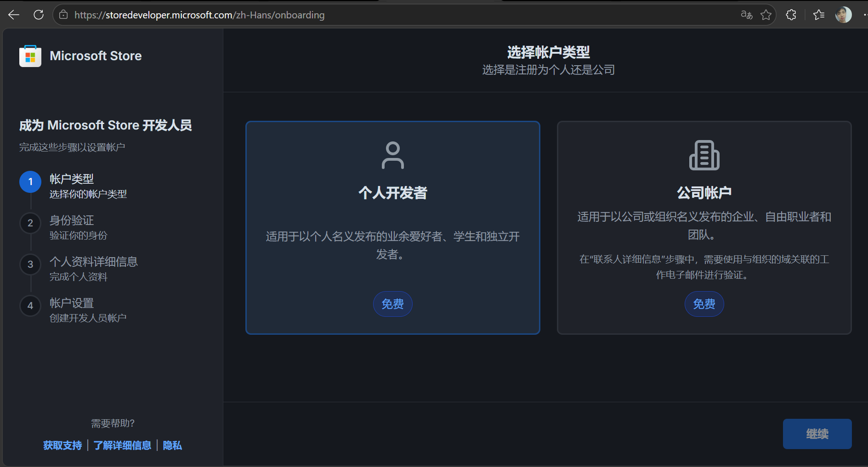The width and height of the screenshot is (868, 467).
Task: Click 选择是注册为个人还是公司 subtitle
Action: 549,70
